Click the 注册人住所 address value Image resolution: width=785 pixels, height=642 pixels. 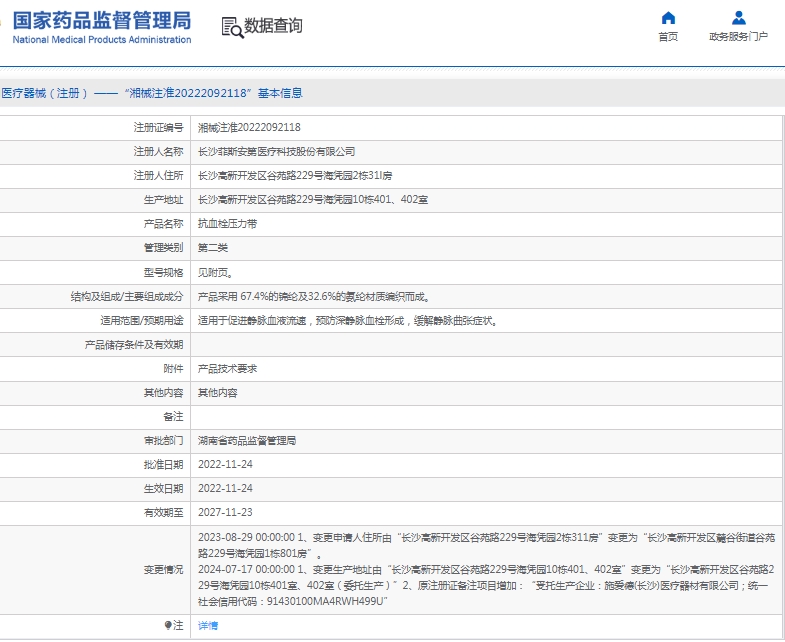coord(295,175)
